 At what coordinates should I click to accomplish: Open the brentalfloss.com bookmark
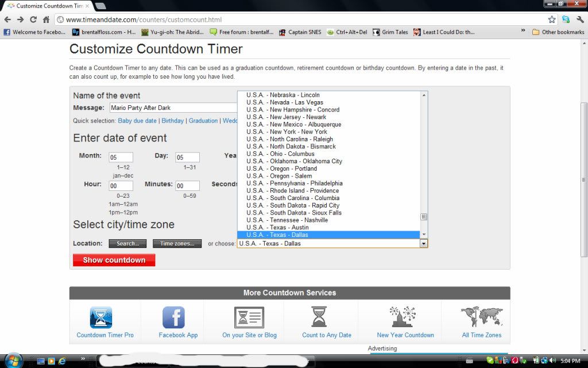pos(104,32)
